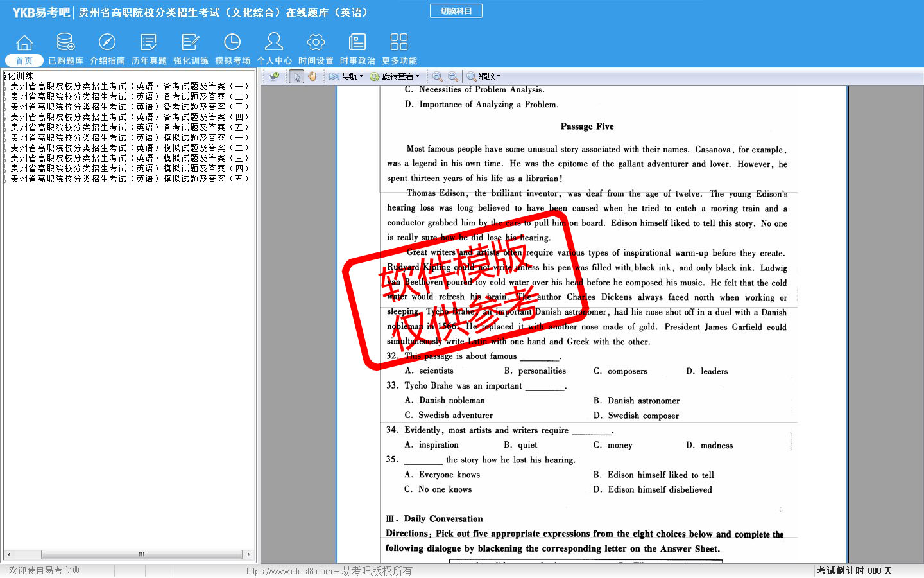Select the hand pan tool
Viewport: 924px width, 578px height.
[312, 76]
